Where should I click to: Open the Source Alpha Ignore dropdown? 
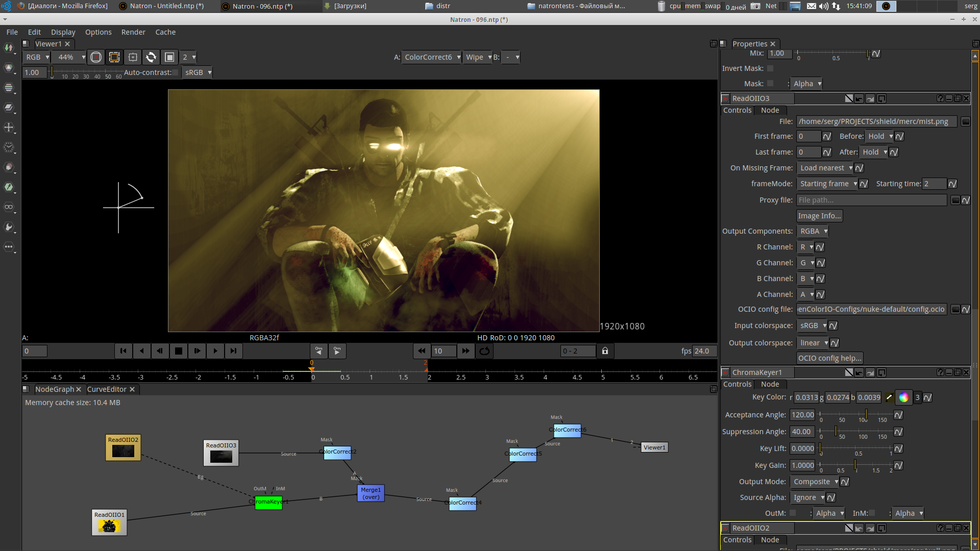coord(808,497)
